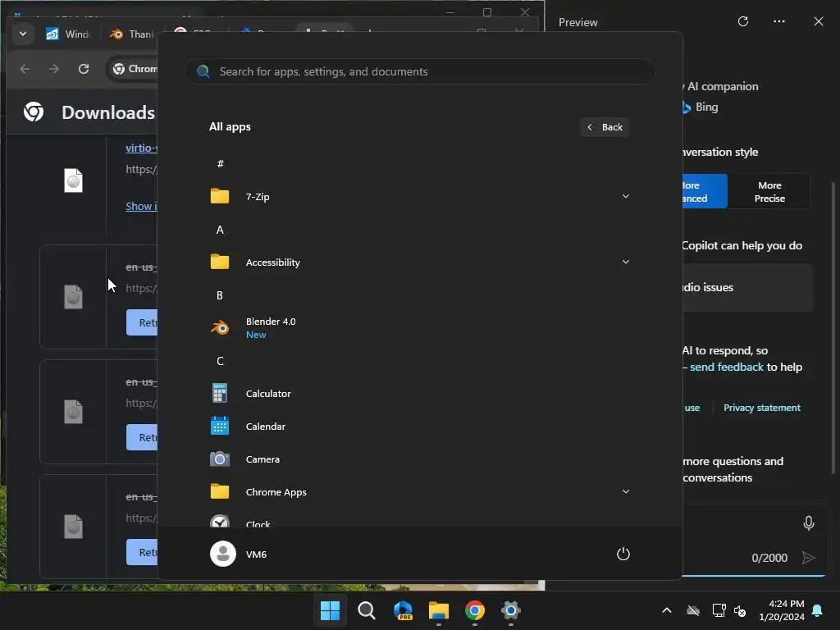840x630 pixels.
Task: Switch to the Windows tab in Chrome
Action: pos(68,34)
